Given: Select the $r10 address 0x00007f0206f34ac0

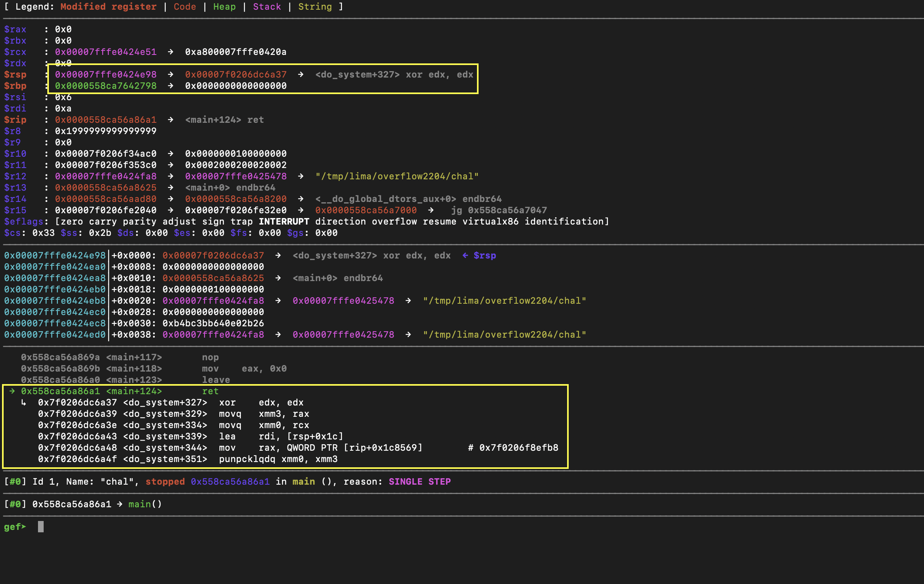Looking at the screenshot, I should coord(105,154).
